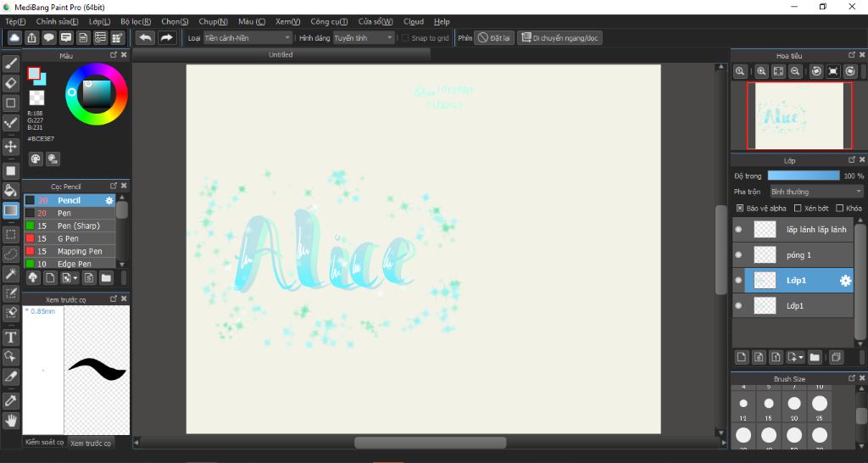Select the rectangular Select tool
Screen dimensions: 868x463
[10, 234]
